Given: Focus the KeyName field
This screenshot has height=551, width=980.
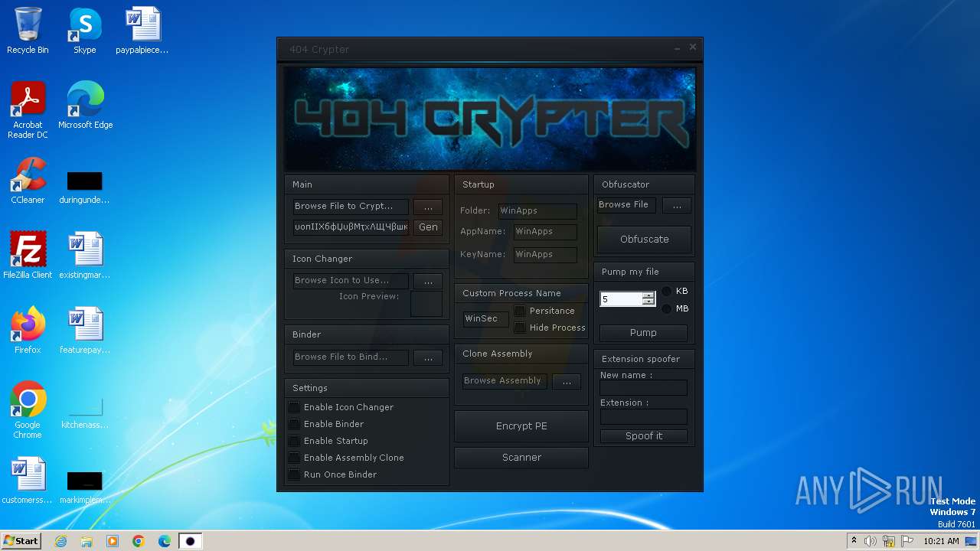Looking at the screenshot, I should tap(545, 255).
